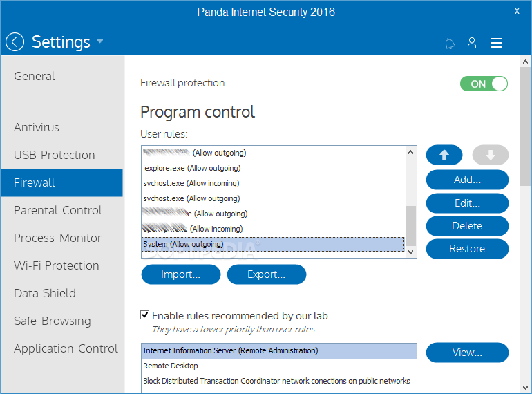Click the Restore button
Image resolution: width=532 pixels, height=394 pixels.
[x=467, y=249]
